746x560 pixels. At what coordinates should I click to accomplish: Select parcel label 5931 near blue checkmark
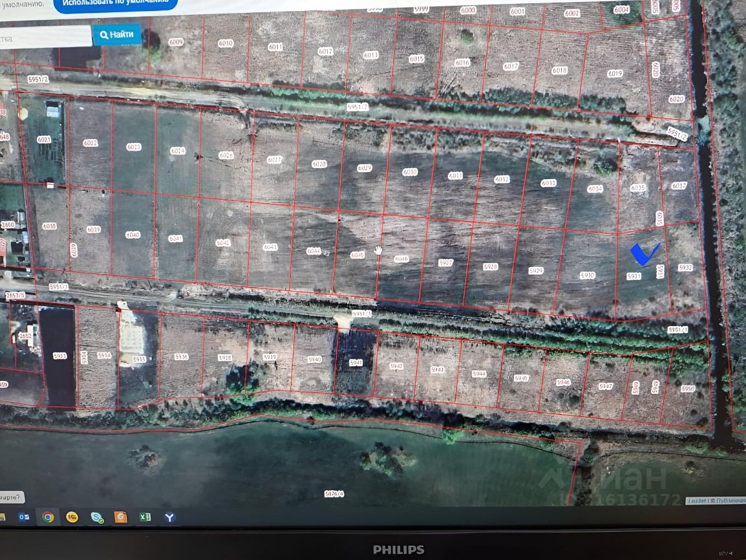634,276
